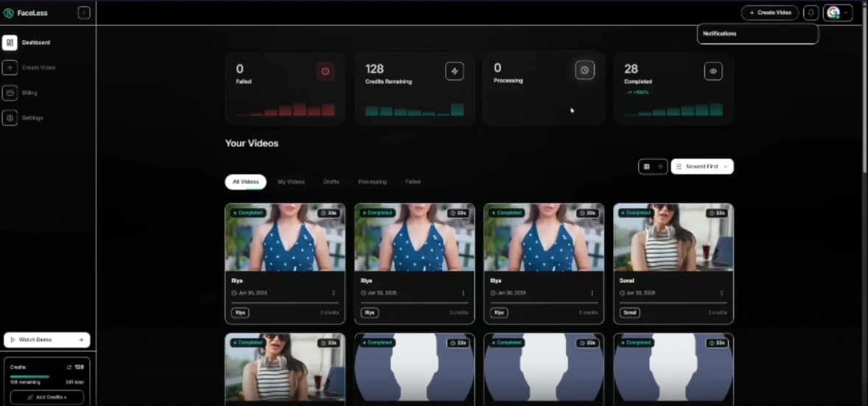Switch to grid view layout
This screenshot has width=868, height=406.
pos(646,167)
